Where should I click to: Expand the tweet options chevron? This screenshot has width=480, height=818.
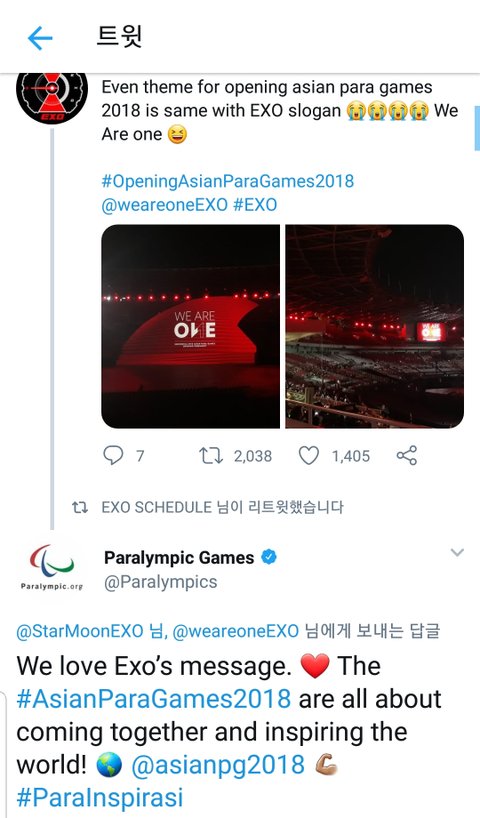click(x=457, y=552)
